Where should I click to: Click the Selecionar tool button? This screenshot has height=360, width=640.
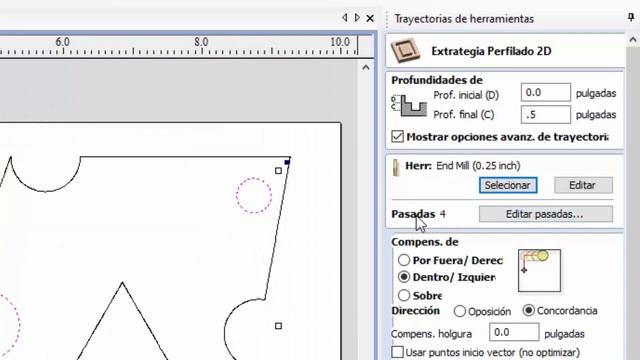[508, 185]
